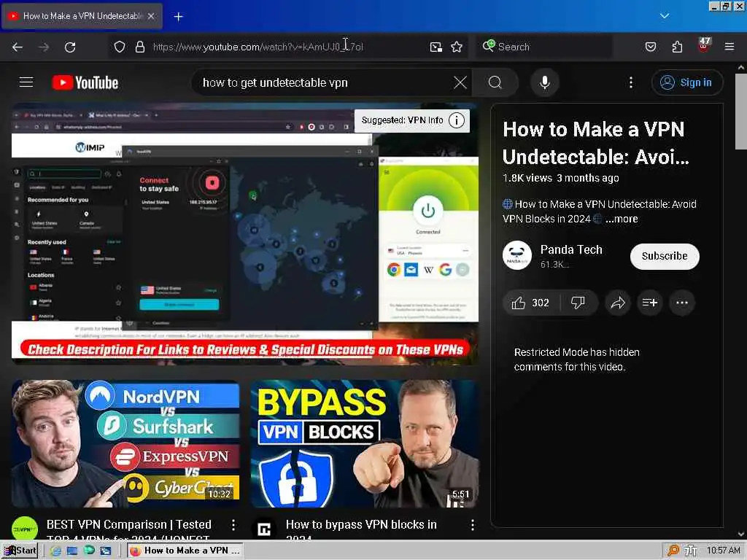Click the browser forward arrow
The height and width of the screenshot is (560, 747).
(x=44, y=47)
